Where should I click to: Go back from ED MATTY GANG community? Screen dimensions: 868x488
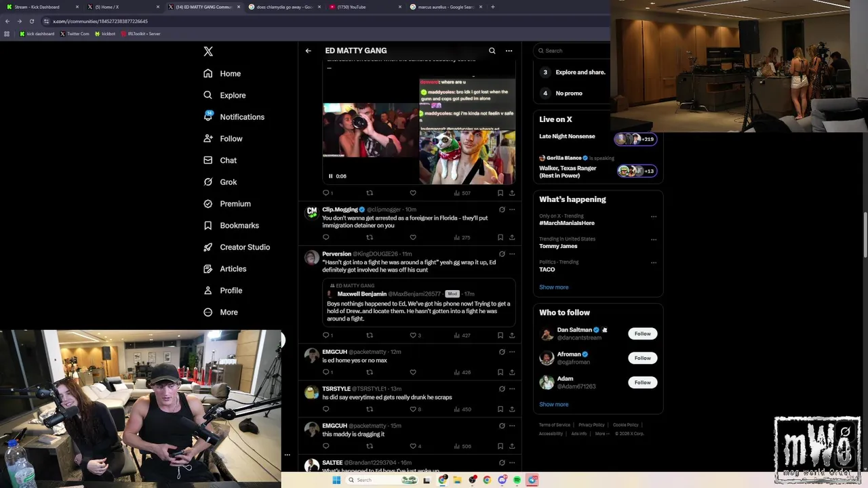308,51
